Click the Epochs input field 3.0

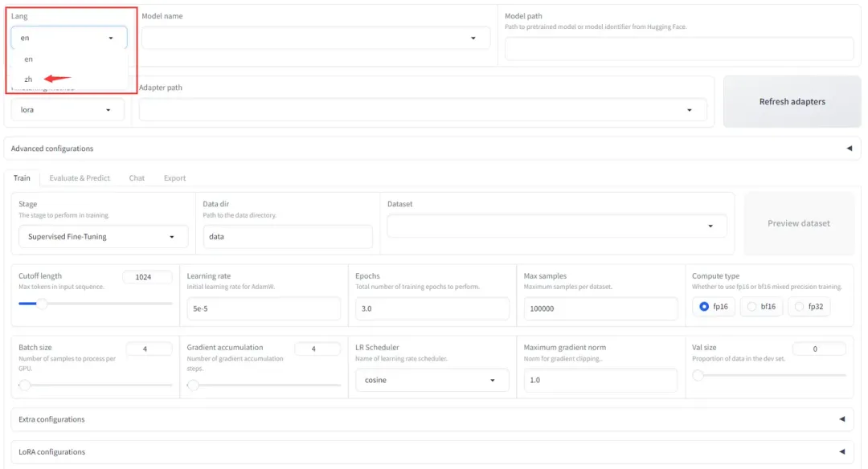coord(432,308)
